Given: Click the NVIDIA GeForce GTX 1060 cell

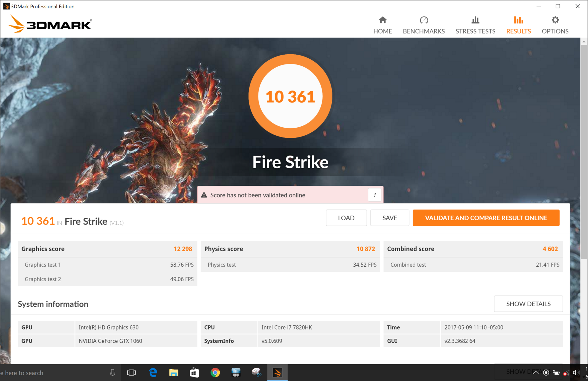Looking at the screenshot, I should pyautogui.click(x=136, y=341).
